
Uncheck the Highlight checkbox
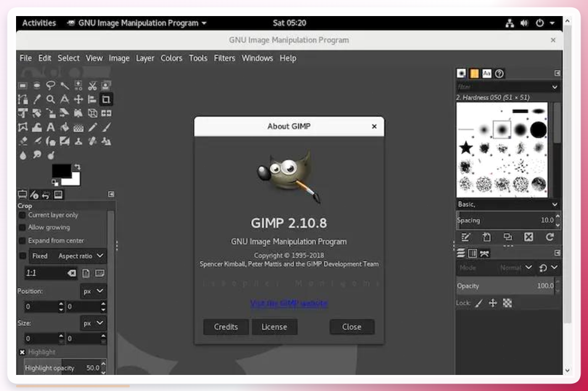coord(22,352)
